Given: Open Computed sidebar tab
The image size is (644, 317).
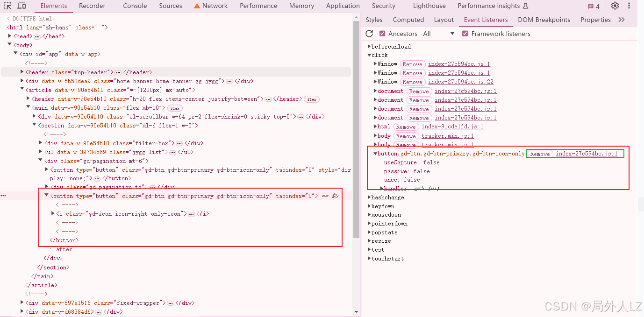Looking at the screenshot, I should point(408,20).
